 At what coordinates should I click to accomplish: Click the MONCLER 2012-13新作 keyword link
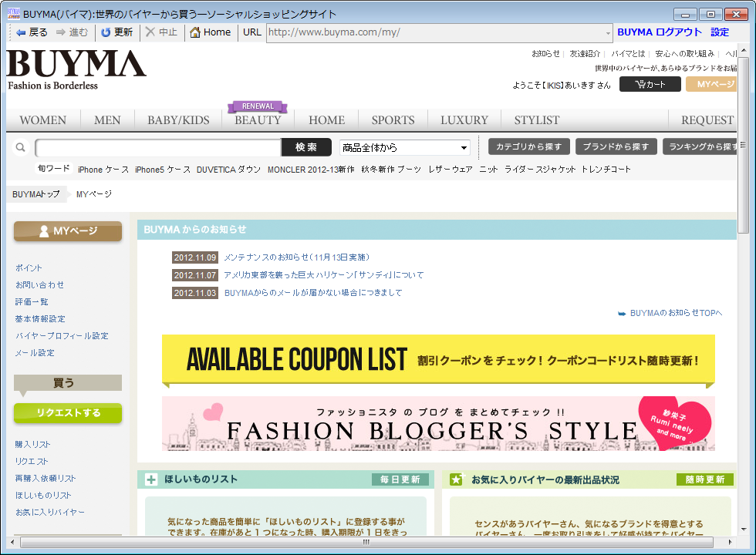[311, 170]
